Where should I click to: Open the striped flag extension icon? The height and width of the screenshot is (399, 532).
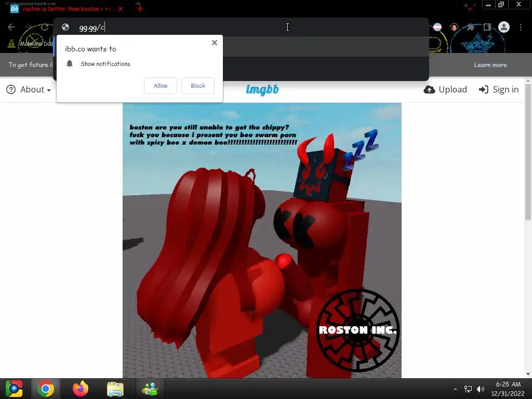(437, 27)
